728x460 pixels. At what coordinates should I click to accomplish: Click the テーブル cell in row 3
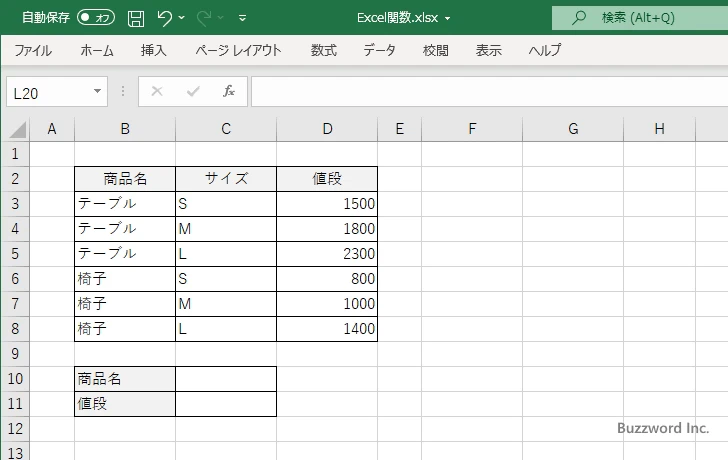coord(125,204)
